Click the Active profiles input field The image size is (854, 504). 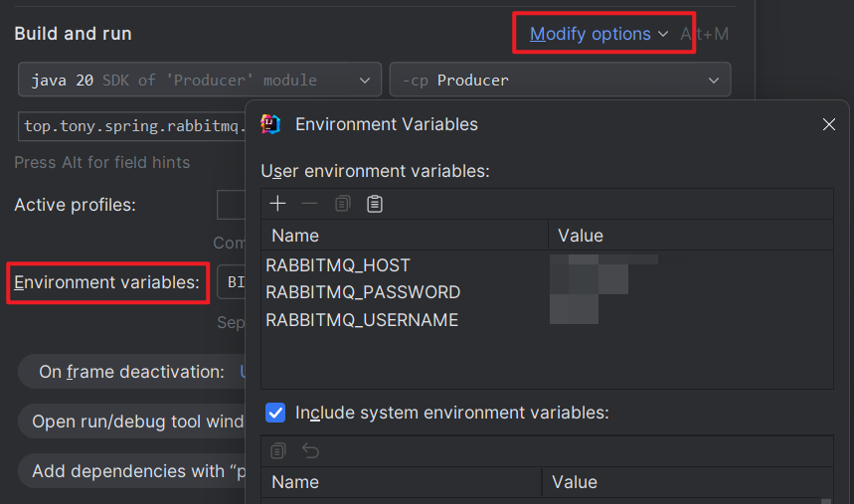click(x=231, y=205)
